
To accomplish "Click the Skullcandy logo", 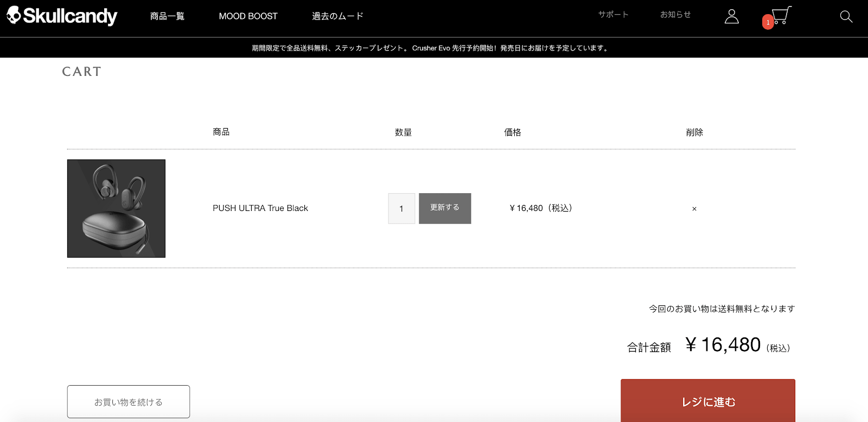I will [x=62, y=16].
